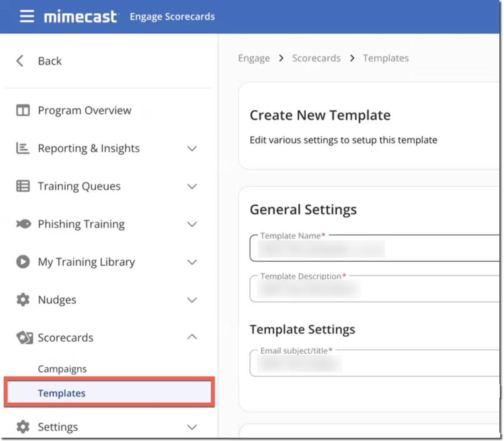This screenshot has height=441, width=504.
Task: Expand the Nudges section
Action: (192, 300)
